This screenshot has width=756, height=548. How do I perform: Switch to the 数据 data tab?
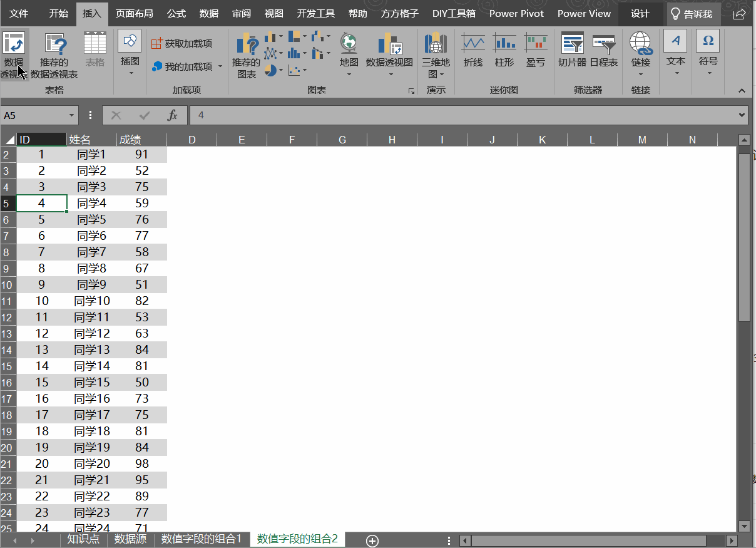(209, 14)
